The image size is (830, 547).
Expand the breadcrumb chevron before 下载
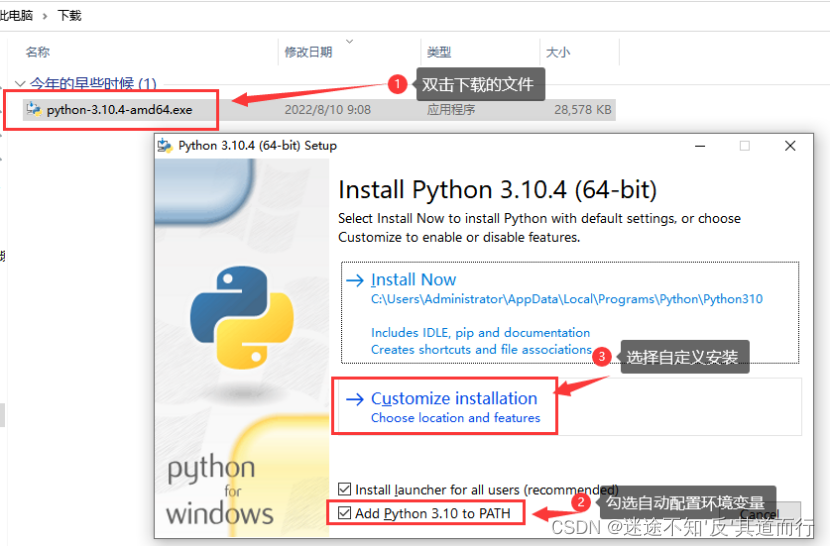pyautogui.click(x=45, y=16)
